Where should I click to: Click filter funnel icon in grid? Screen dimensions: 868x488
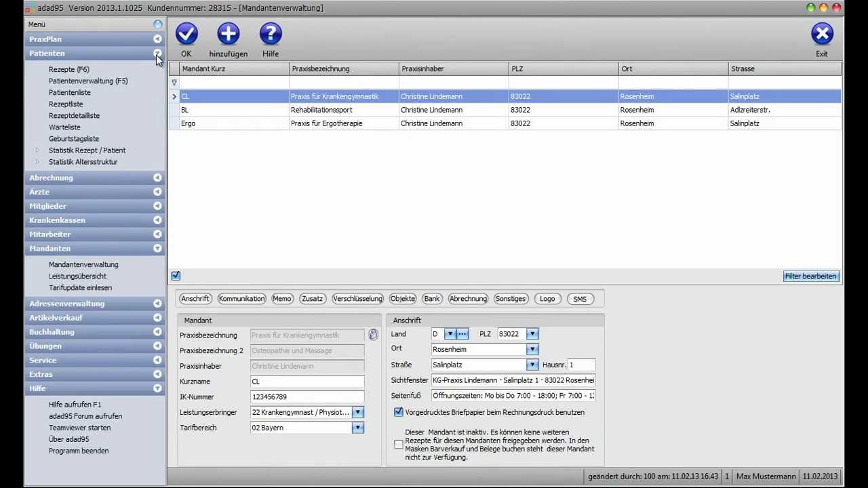[x=174, y=83]
